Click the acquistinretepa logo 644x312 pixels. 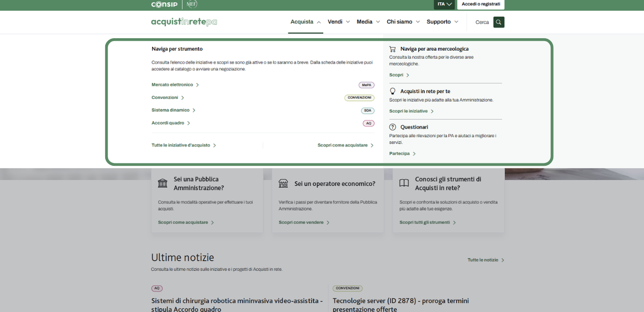coord(184,22)
